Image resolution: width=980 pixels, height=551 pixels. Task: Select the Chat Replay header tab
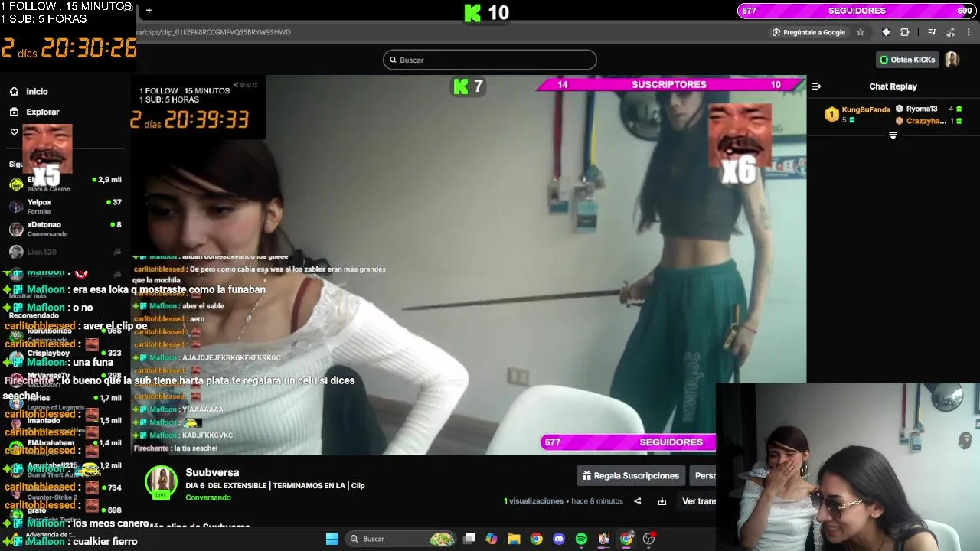[893, 86]
